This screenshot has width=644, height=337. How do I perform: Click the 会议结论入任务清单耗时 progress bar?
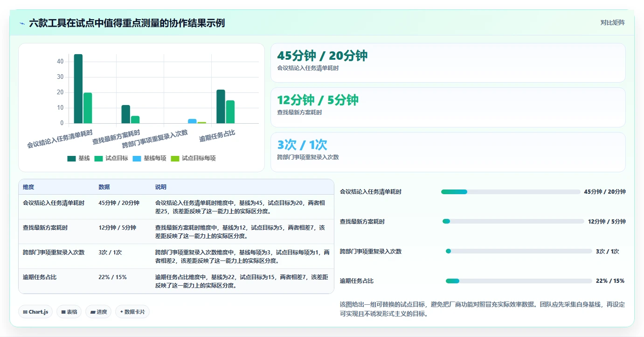511,192
